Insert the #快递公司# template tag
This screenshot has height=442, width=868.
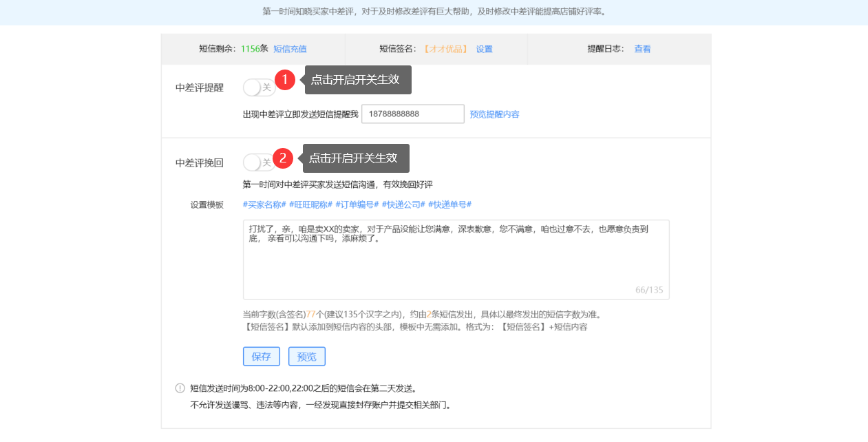coord(403,204)
